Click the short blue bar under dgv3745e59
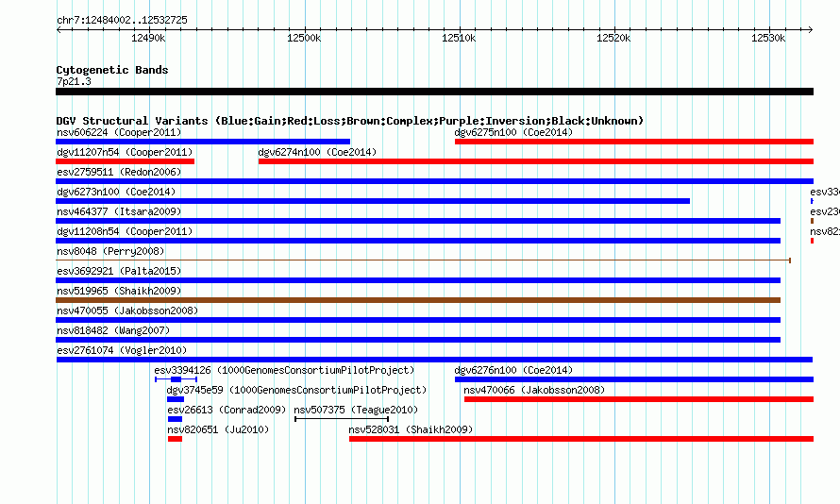840x504 pixels. (176, 399)
